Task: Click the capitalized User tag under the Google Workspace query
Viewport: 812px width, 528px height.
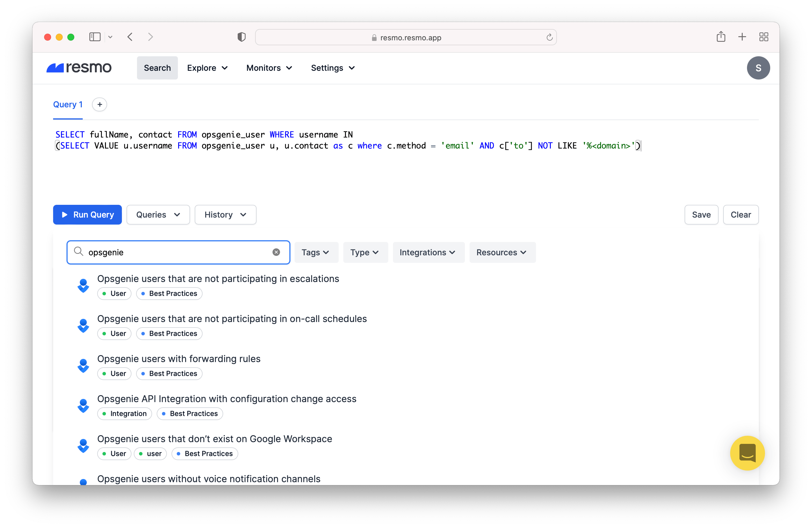Action: 114,454
